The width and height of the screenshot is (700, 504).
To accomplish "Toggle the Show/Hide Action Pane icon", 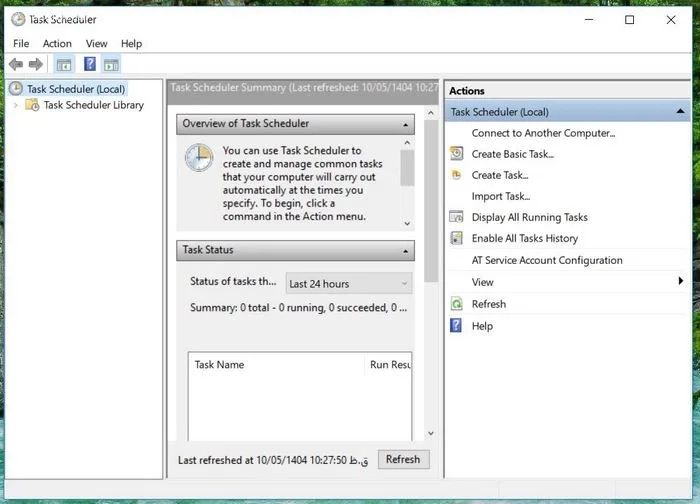I will 111,65.
